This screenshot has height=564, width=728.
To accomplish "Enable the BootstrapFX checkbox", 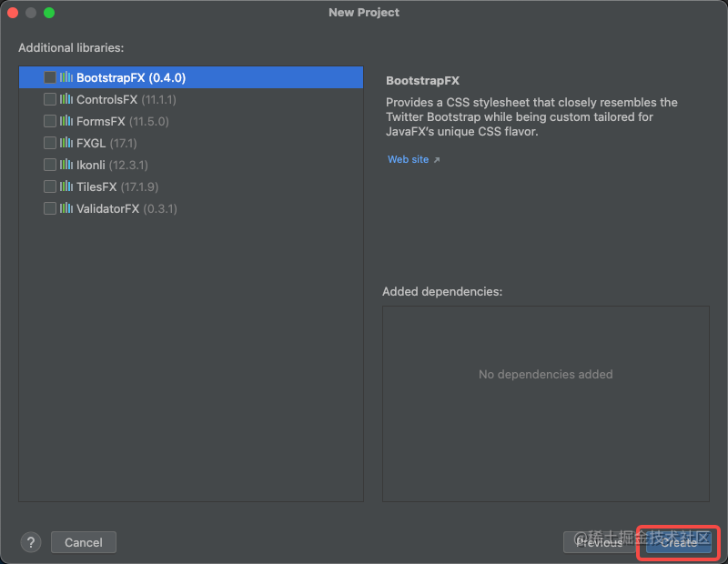I will click(x=49, y=78).
